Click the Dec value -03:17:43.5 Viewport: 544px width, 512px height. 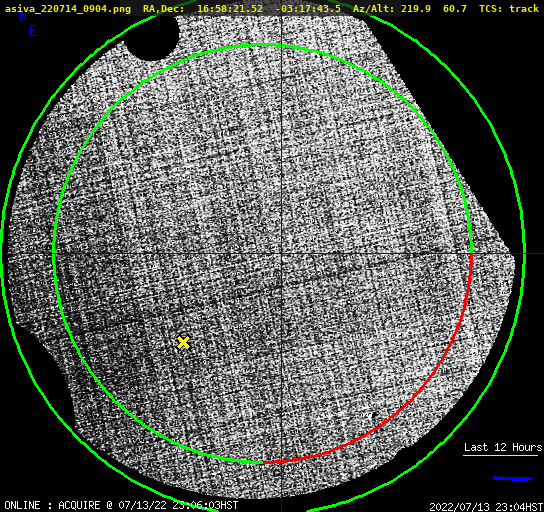(x=308, y=8)
